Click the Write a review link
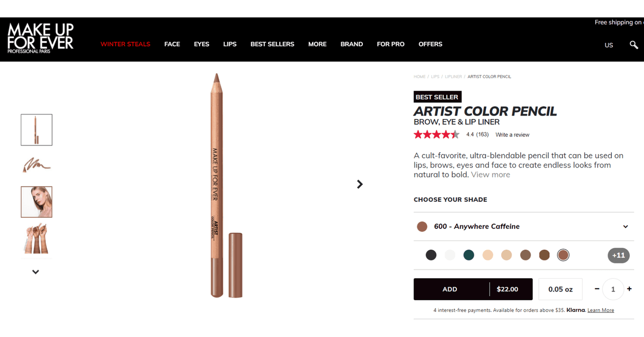Screen dimensions: 644x337 [x=512, y=135]
